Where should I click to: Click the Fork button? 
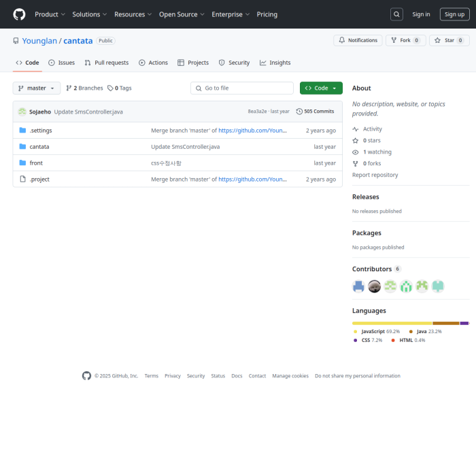coord(405,40)
